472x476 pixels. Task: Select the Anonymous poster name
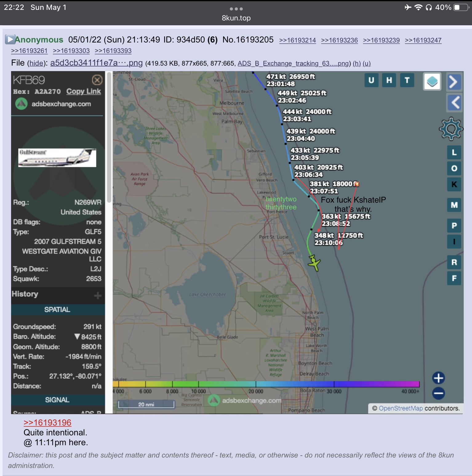(39, 40)
